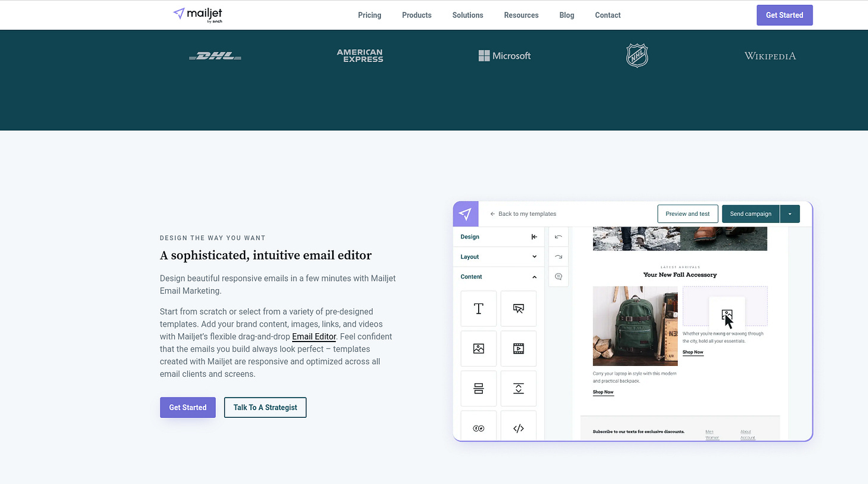This screenshot has height=484, width=868.
Task: Click the green backpack product image
Action: pyautogui.click(x=635, y=326)
